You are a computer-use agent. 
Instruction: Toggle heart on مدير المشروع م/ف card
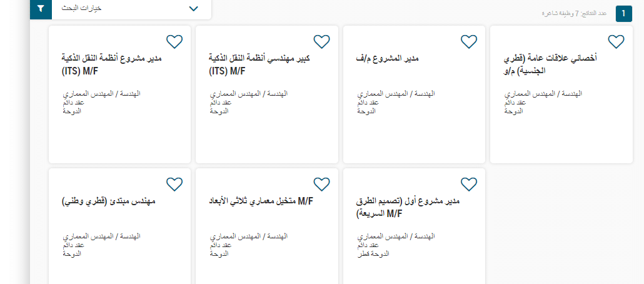pos(469,41)
